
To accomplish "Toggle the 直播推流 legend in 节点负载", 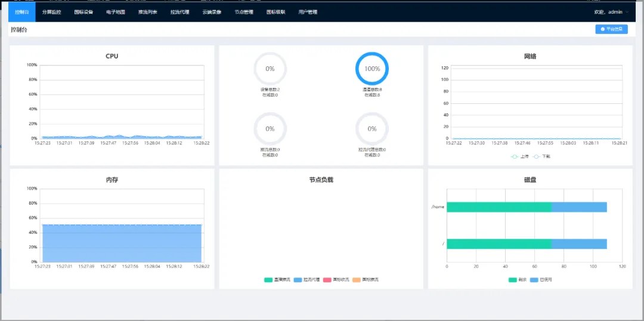I will point(277,280).
